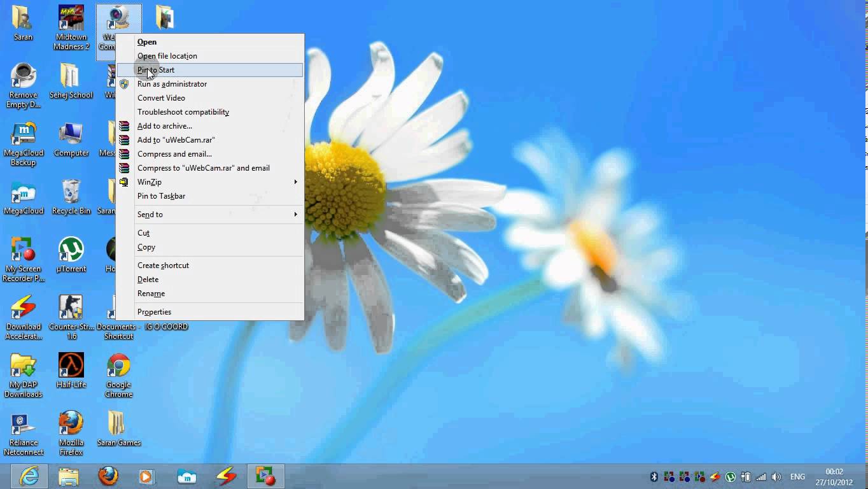This screenshot has height=489, width=868.
Task: Select Create shortcut
Action: (x=210, y=266)
